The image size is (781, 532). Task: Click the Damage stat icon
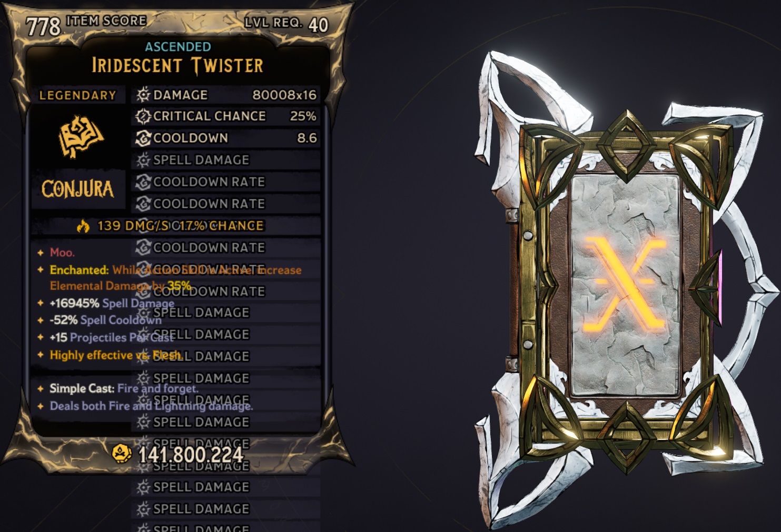pos(143,95)
